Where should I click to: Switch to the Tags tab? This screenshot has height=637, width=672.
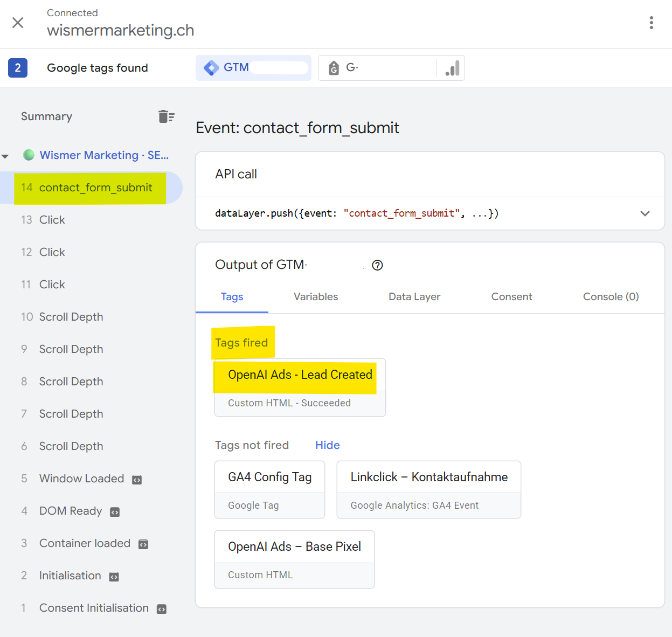point(232,297)
